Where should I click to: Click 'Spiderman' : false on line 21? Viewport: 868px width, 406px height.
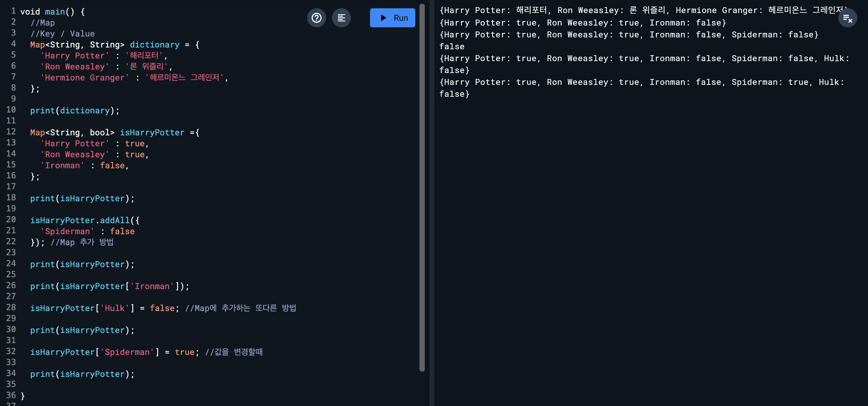tap(87, 231)
